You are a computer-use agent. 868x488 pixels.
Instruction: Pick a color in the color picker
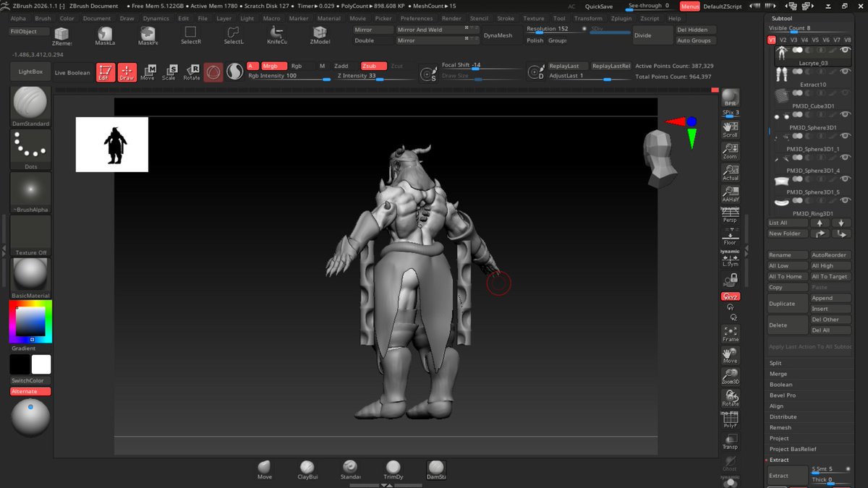pos(30,322)
